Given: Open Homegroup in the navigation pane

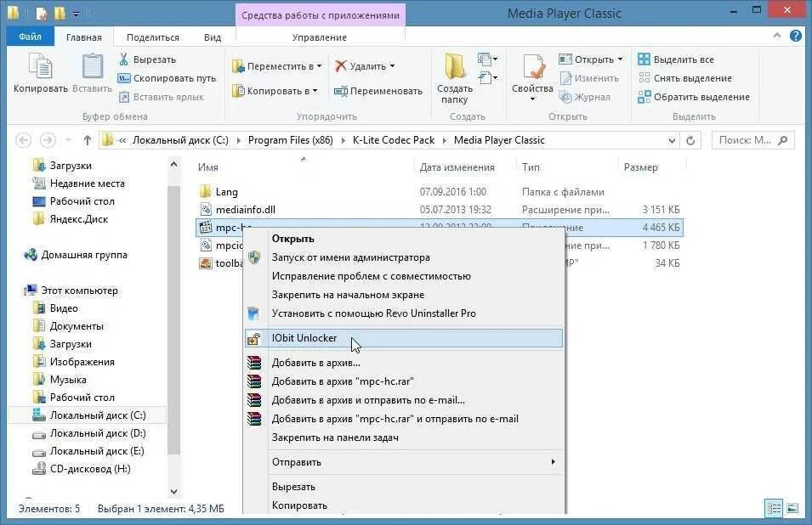Looking at the screenshot, I should point(76,255).
